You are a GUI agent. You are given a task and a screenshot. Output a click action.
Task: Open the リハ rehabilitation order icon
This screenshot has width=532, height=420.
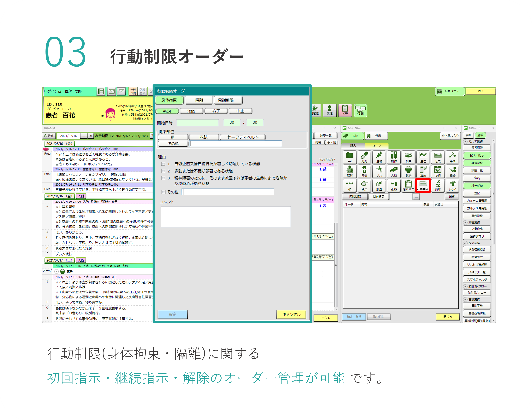(379, 171)
